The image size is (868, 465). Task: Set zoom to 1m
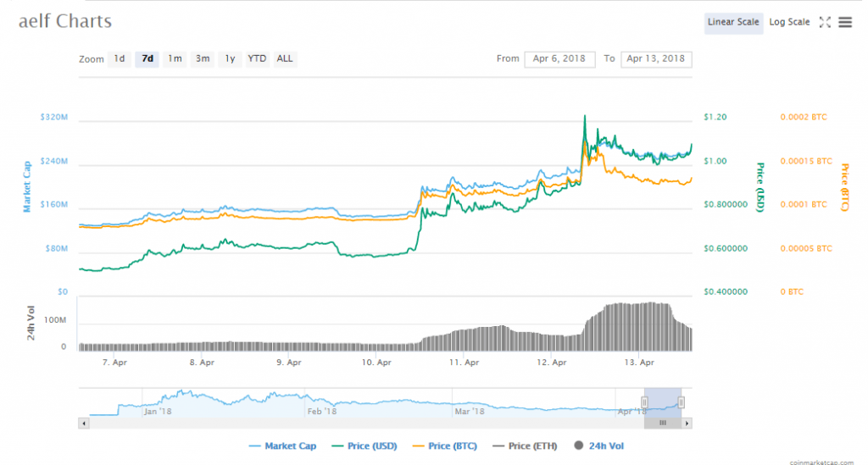point(175,58)
